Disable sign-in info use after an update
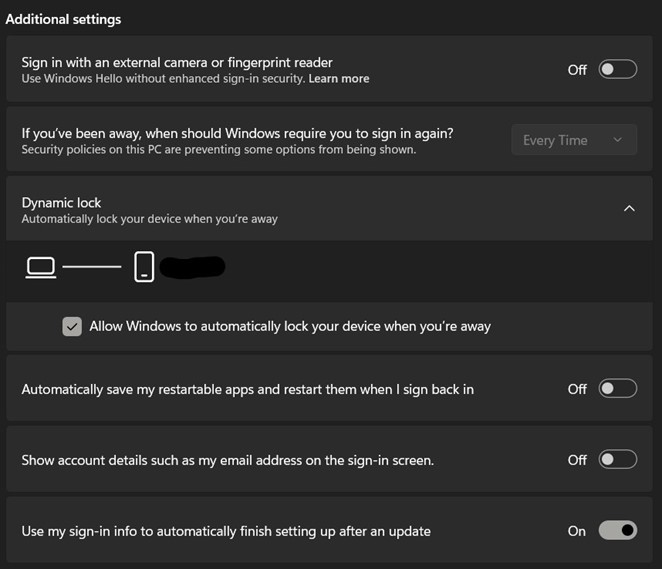The image size is (662, 569). 617,530
